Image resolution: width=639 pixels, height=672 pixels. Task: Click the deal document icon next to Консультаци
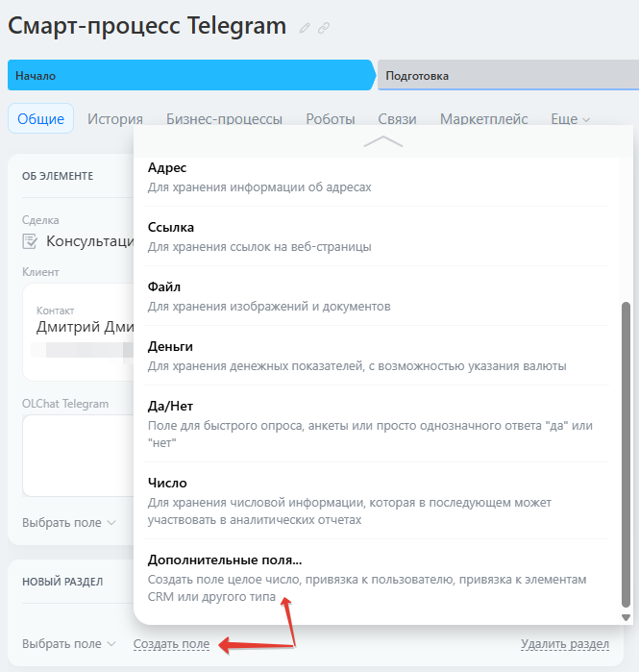click(x=30, y=241)
